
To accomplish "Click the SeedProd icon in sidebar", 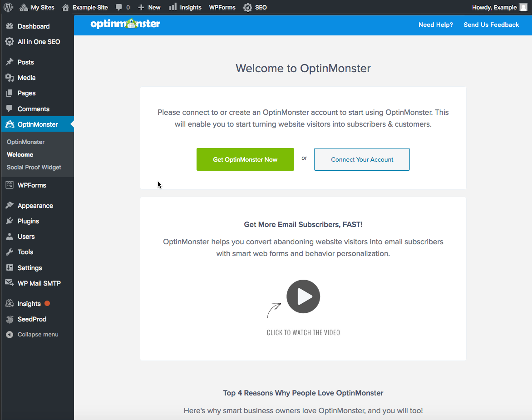I will (x=10, y=319).
